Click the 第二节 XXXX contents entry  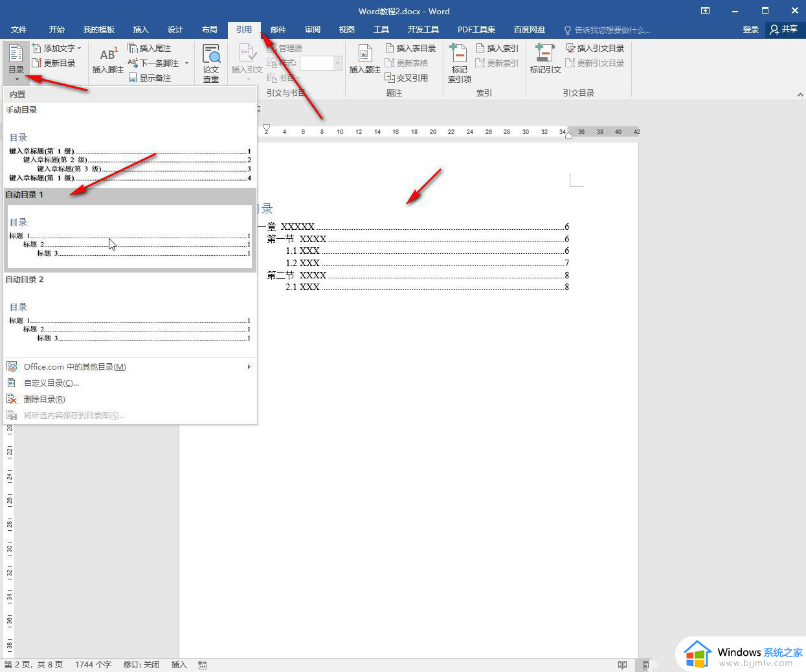[418, 275]
